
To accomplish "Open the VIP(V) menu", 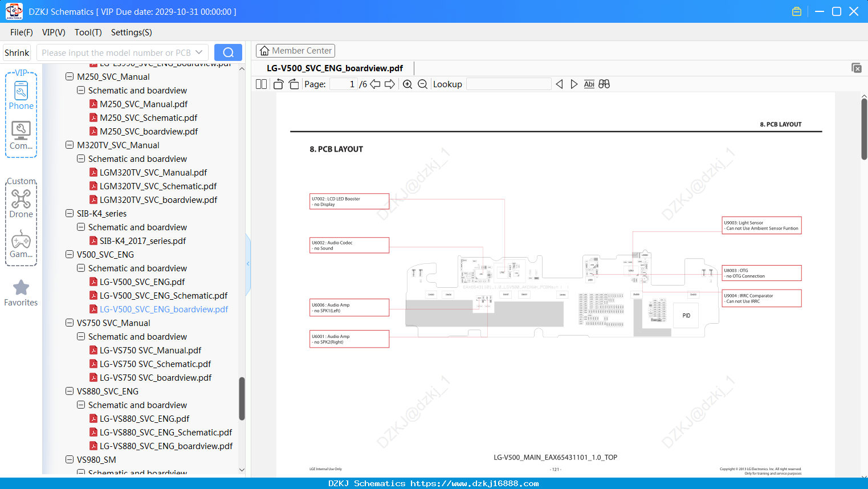I will click(54, 32).
